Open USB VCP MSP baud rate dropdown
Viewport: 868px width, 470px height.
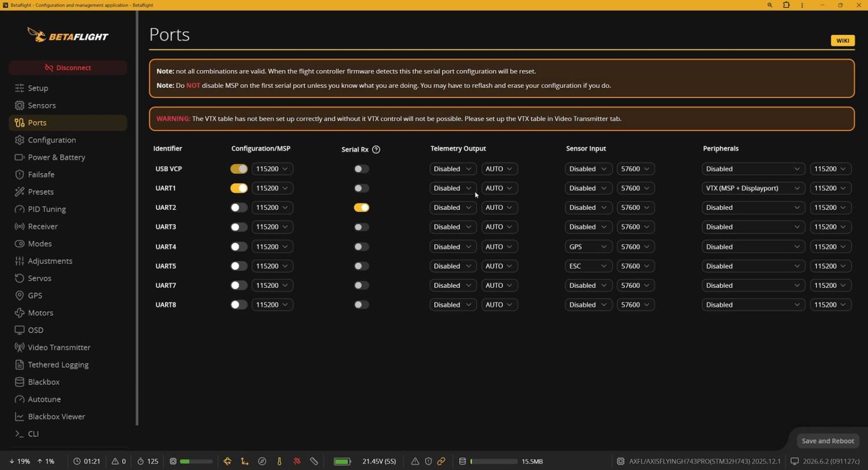272,169
